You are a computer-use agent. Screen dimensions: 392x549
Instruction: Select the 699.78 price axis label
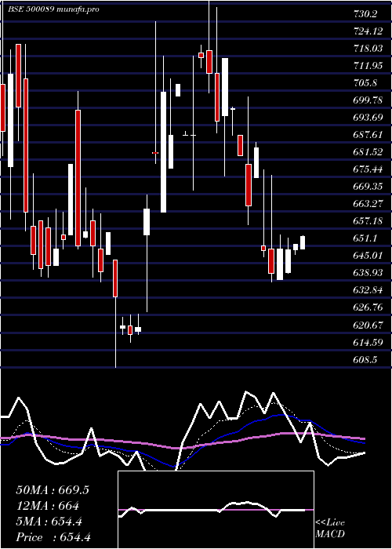click(368, 100)
